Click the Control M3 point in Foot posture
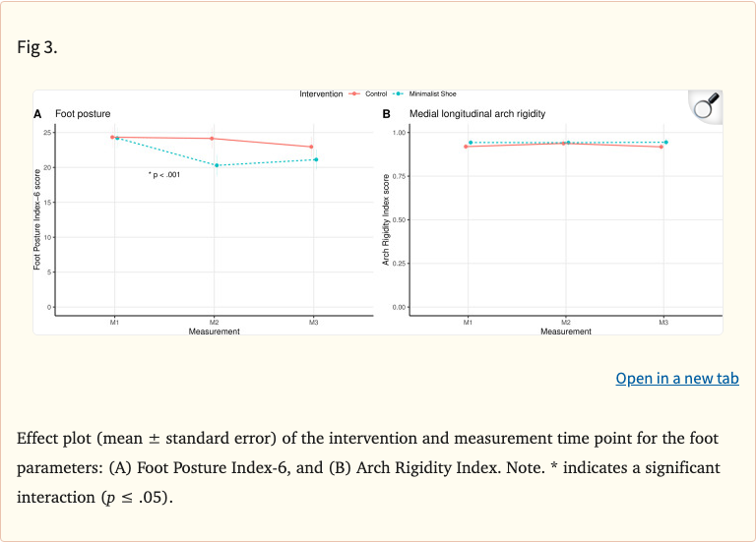 [311, 147]
